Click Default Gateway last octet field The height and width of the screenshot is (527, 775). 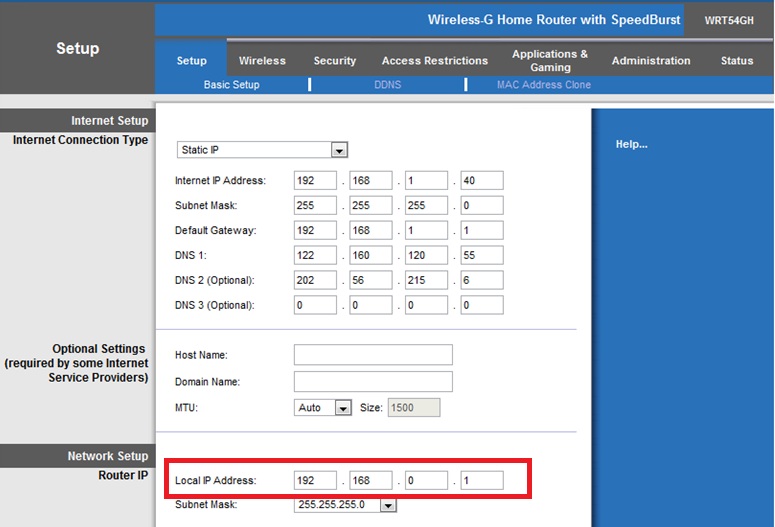pyautogui.click(x=482, y=230)
